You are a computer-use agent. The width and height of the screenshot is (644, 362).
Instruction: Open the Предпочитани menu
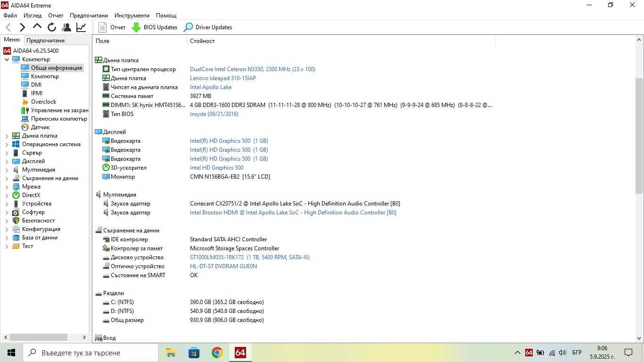89,16
